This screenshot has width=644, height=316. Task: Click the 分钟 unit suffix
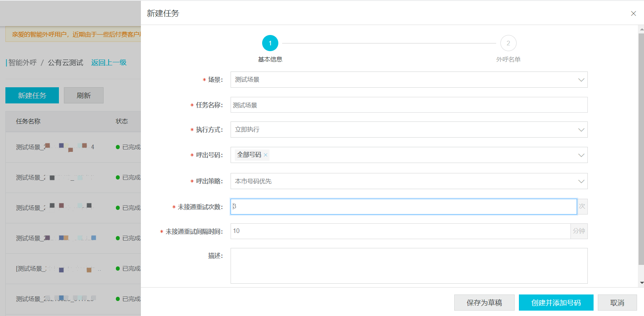(579, 231)
